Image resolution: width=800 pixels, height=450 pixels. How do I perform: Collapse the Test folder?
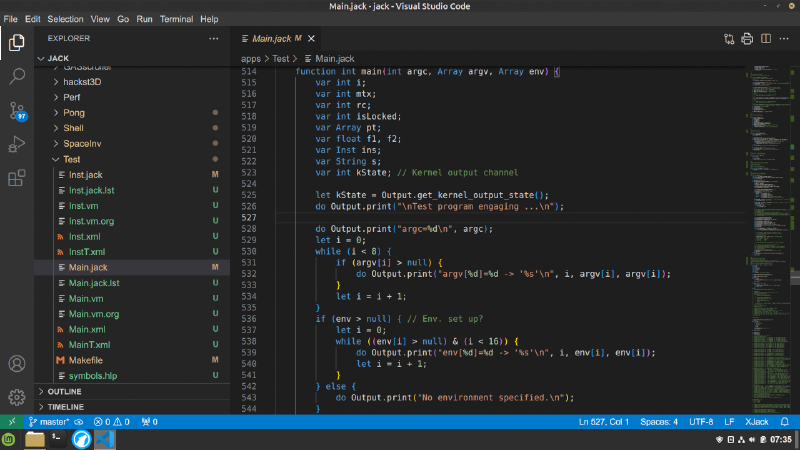pyautogui.click(x=71, y=159)
